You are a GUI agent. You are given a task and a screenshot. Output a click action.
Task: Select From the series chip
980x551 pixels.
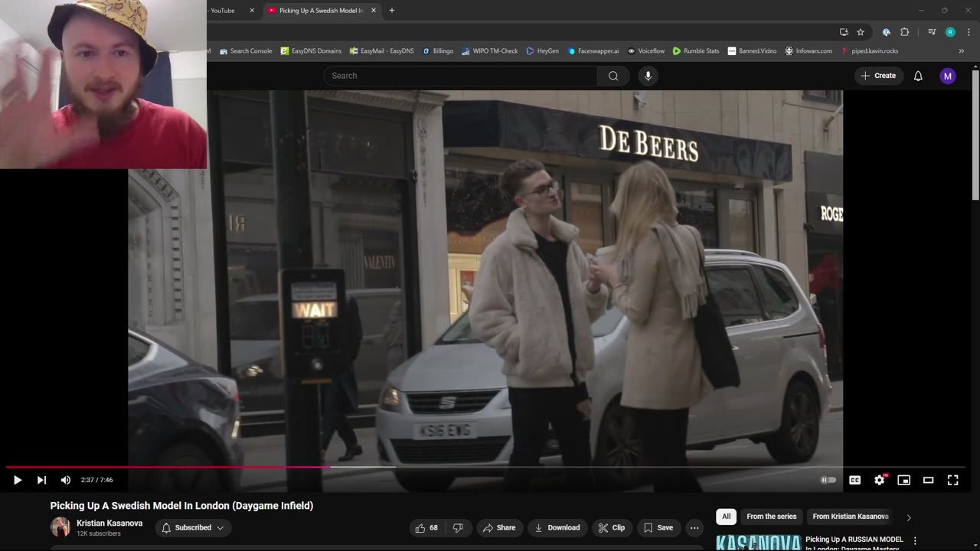[772, 517]
